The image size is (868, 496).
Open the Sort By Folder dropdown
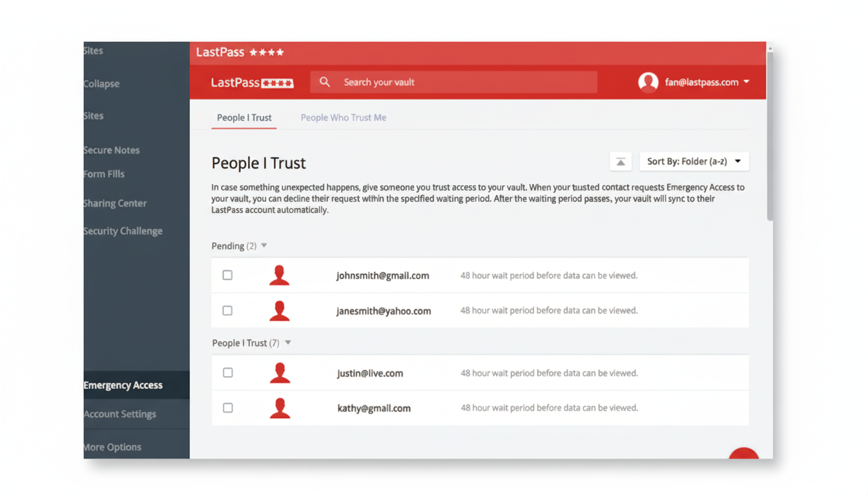click(694, 161)
